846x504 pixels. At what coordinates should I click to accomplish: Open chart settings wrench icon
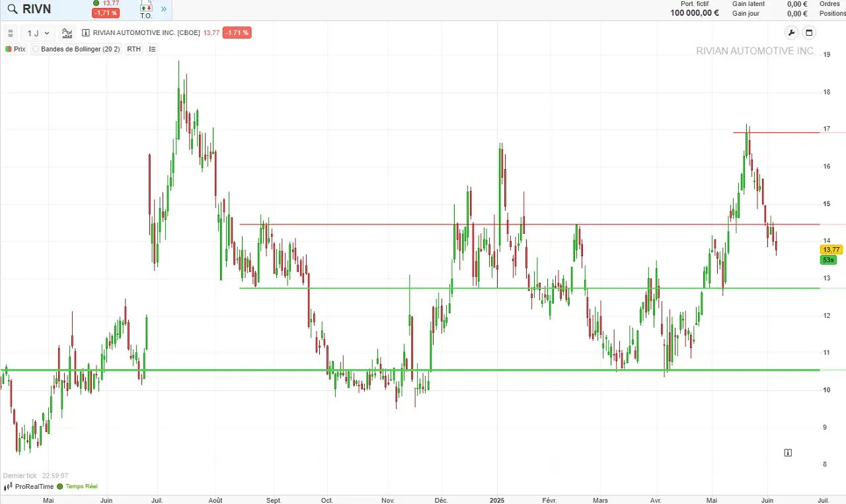(791, 33)
